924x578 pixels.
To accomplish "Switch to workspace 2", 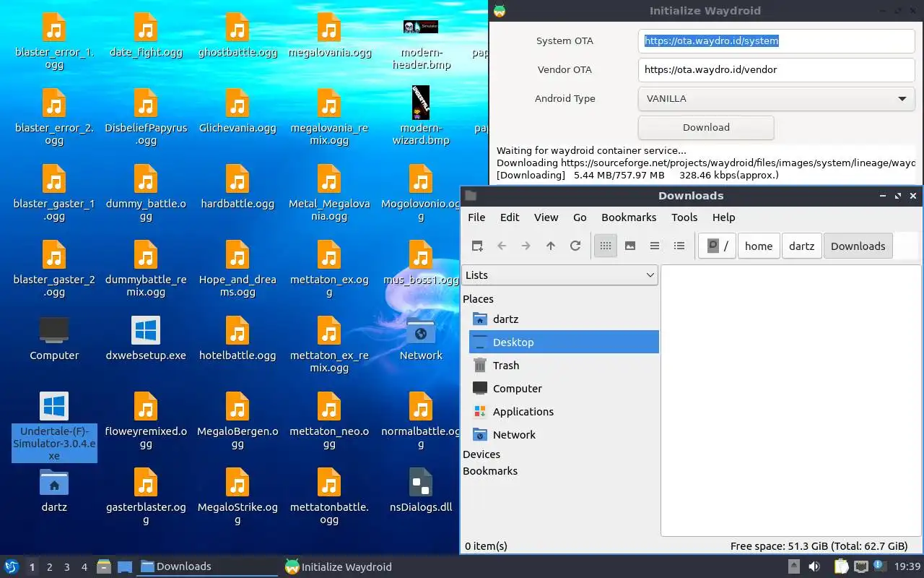I will [49, 567].
